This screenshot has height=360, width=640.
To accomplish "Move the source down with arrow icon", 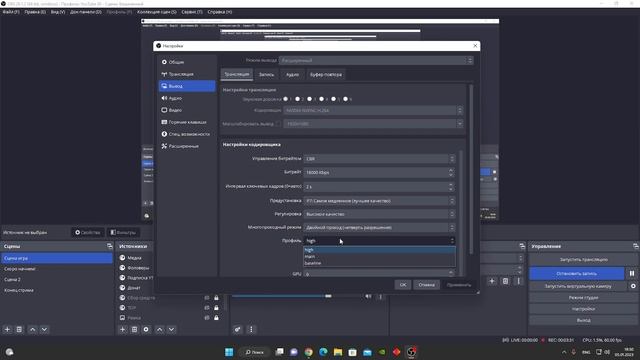I will pos(171,329).
